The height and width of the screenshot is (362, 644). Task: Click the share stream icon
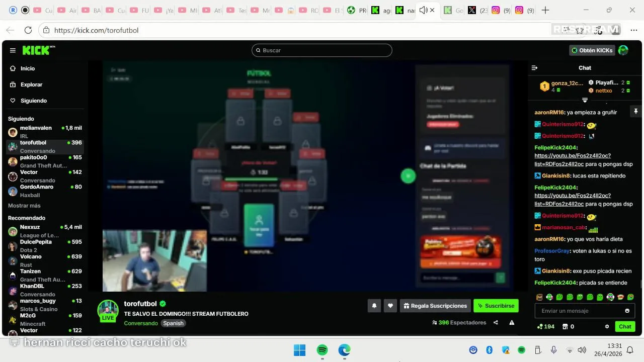click(496, 323)
